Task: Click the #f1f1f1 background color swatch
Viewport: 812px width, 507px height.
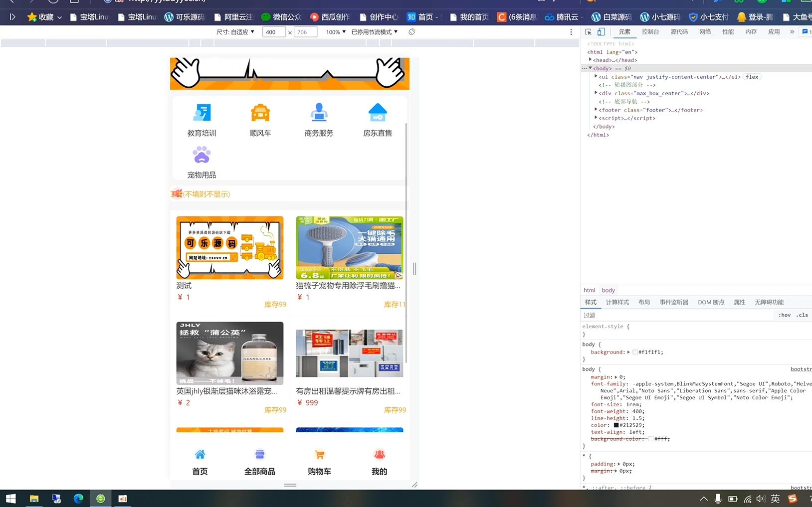Action: coord(635,352)
